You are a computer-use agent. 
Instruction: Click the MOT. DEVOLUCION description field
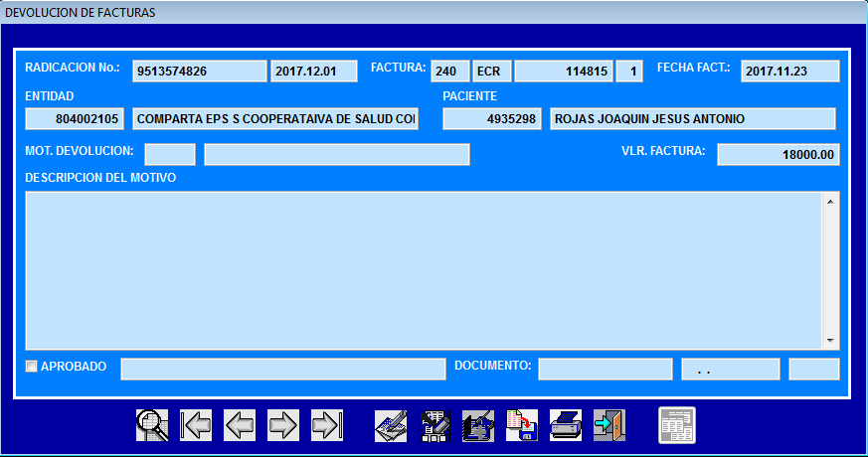(x=337, y=154)
